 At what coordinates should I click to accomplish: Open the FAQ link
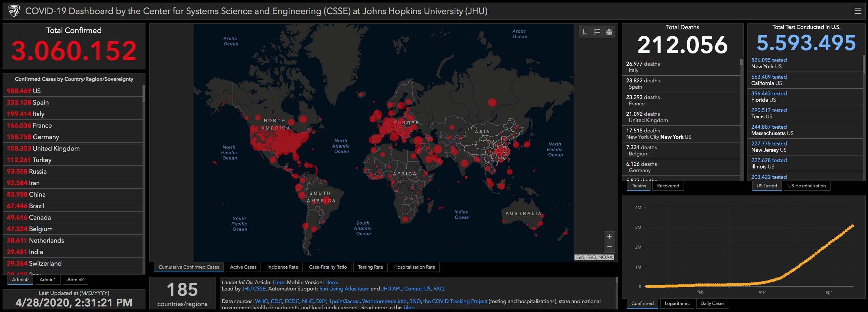tap(439, 289)
